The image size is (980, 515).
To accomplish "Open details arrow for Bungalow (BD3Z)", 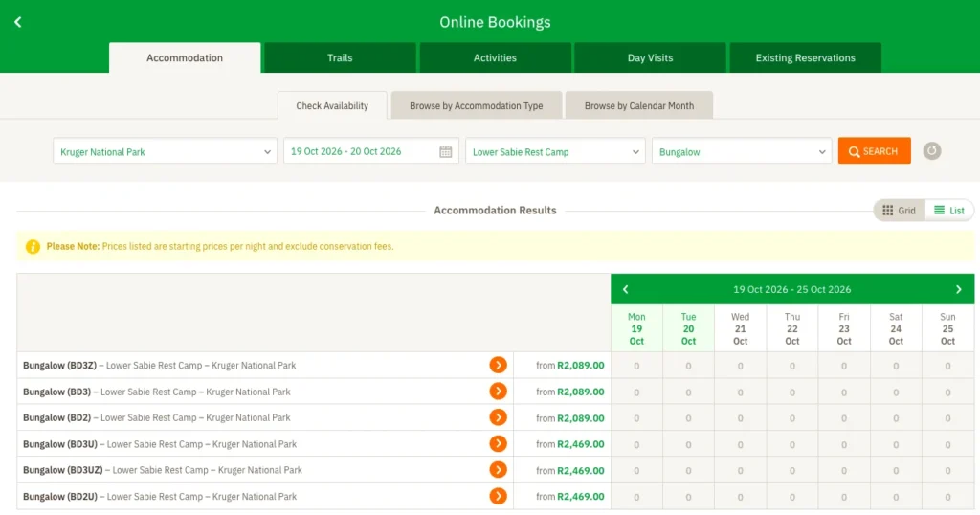I will pyautogui.click(x=498, y=365).
